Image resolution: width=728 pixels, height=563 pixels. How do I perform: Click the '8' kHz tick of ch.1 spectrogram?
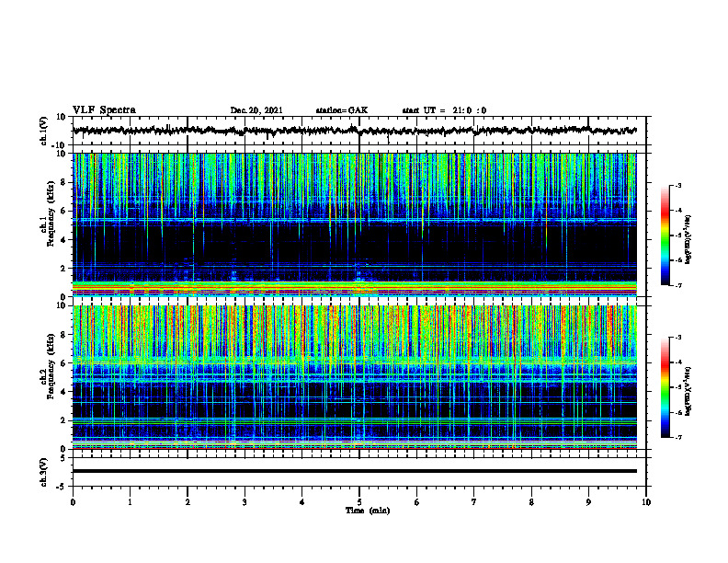64,182
